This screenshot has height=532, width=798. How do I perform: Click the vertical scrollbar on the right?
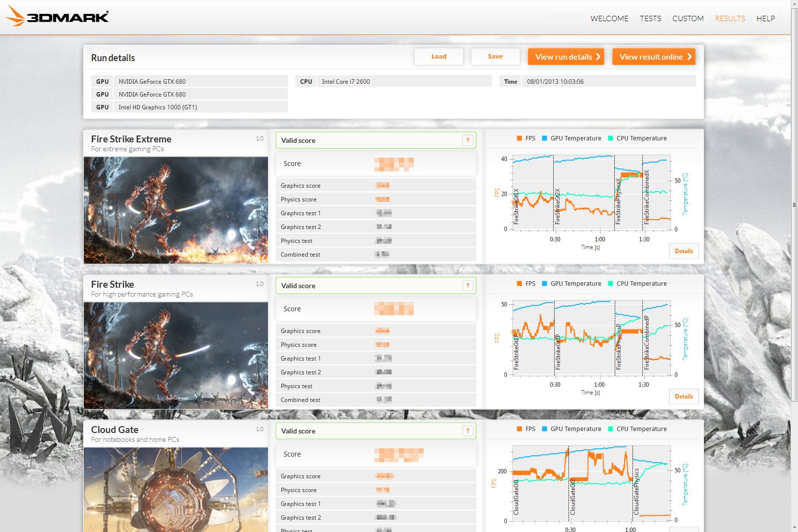tap(794, 204)
